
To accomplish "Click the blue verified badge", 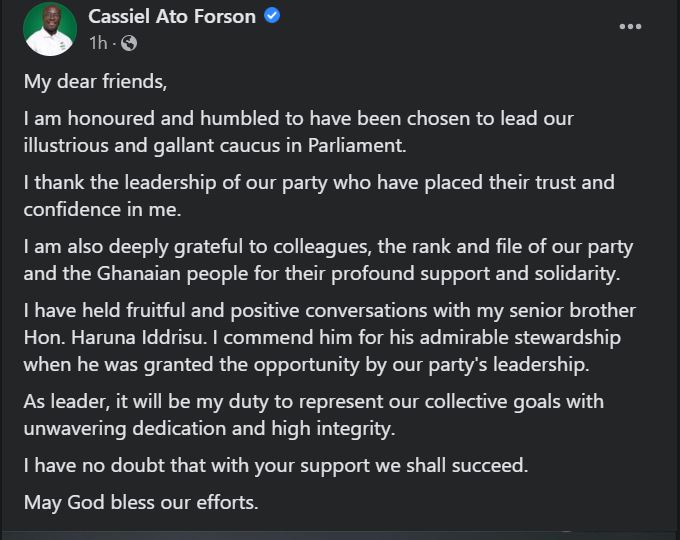I will tap(272, 16).
